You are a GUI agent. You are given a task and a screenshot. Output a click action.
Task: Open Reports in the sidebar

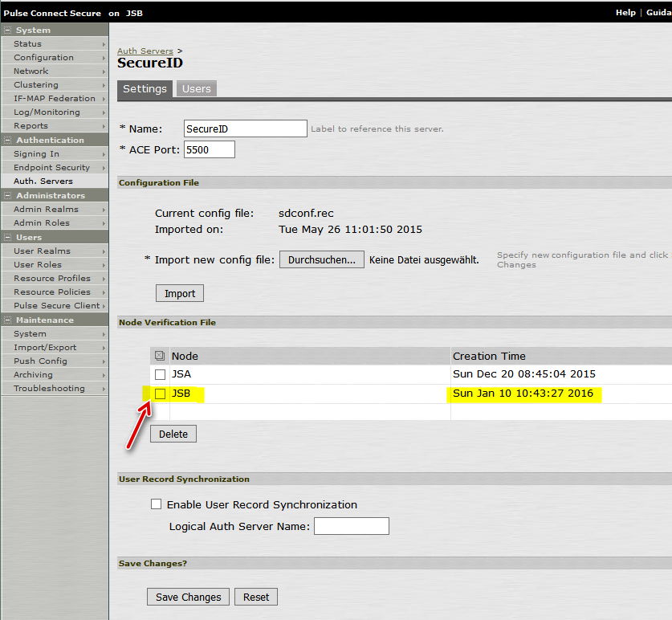(x=55, y=126)
